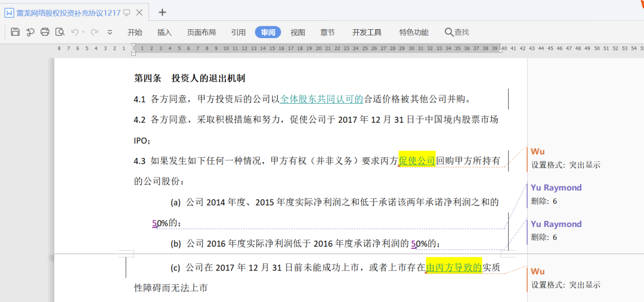Close the 雷龙网络股权投资补充协议1217 document tab
This screenshot has height=302, width=644.
pyautogui.click(x=139, y=13)
